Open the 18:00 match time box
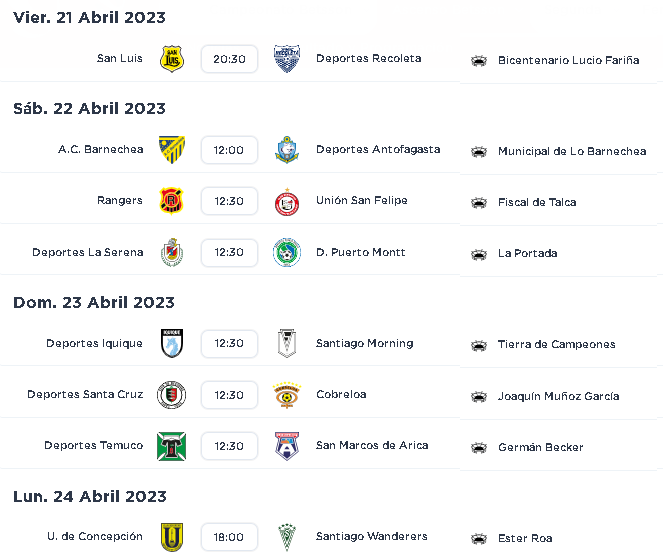The width and height of the screenshot is (663, 553). (x=229, y=537)
